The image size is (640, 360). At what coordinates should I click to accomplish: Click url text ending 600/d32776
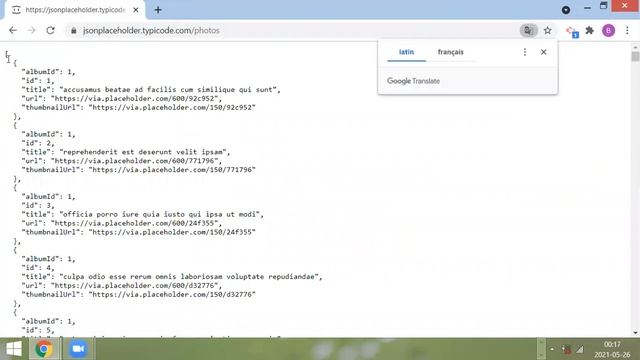coord(136,286)
